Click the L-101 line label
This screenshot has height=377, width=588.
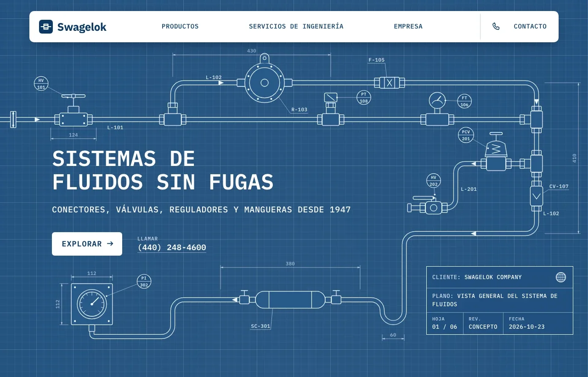pos(115,127)
